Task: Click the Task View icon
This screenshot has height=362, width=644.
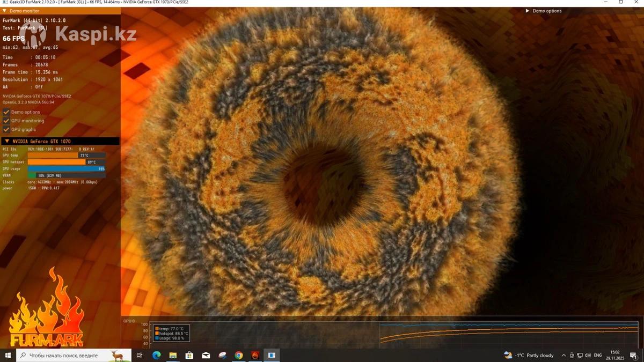Action: tap(140, 355)
